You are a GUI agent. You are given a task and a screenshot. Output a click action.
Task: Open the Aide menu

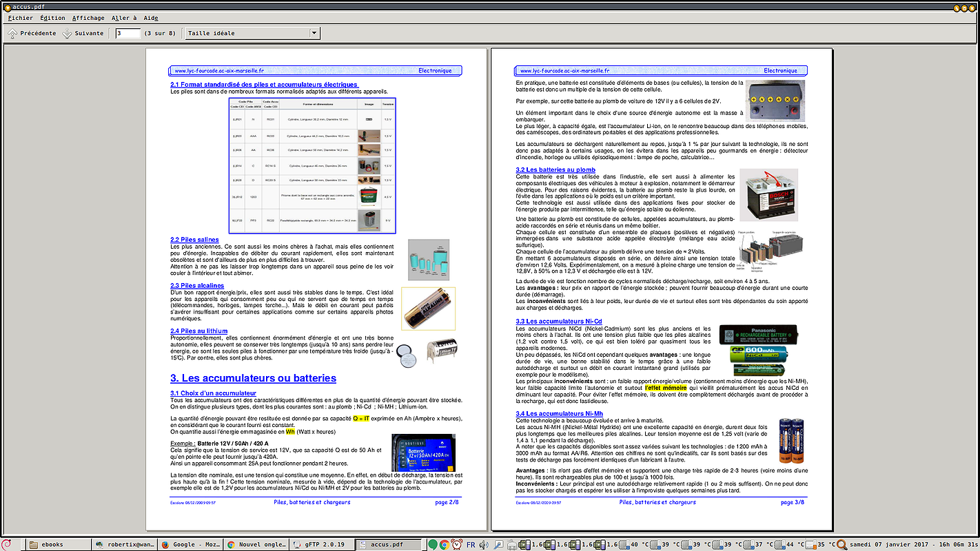click(x=151, y=18)
